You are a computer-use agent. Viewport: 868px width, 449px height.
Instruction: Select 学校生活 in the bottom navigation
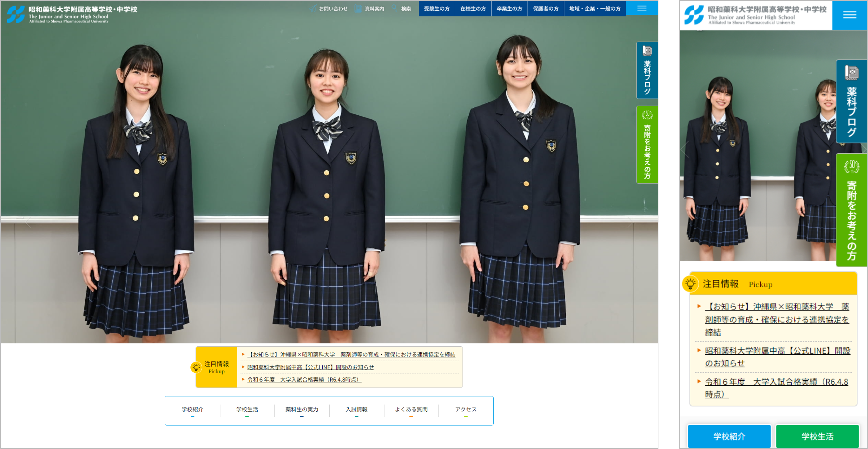[x=247, y=410]
